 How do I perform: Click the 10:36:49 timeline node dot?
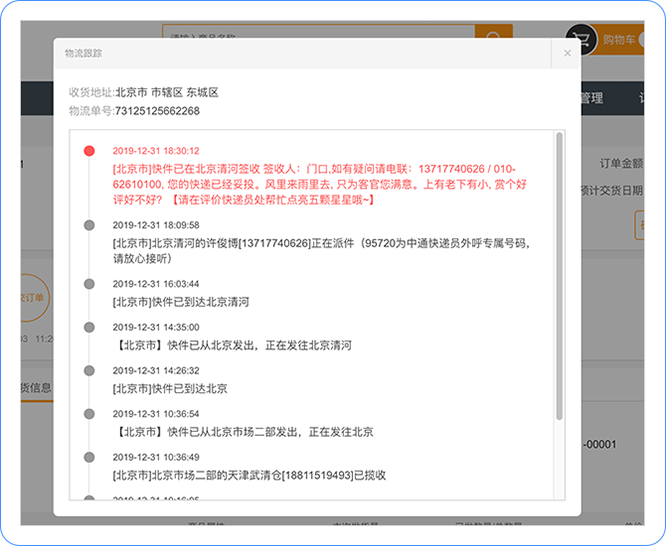[x=89, y=457]
